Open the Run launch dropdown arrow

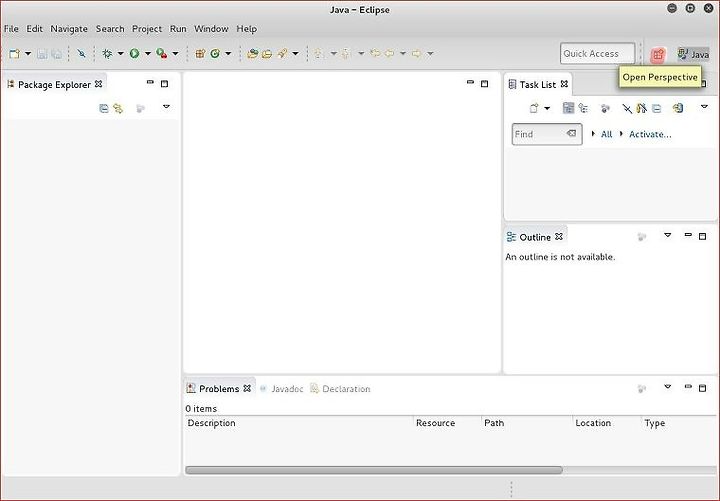(x=148, y=54)
